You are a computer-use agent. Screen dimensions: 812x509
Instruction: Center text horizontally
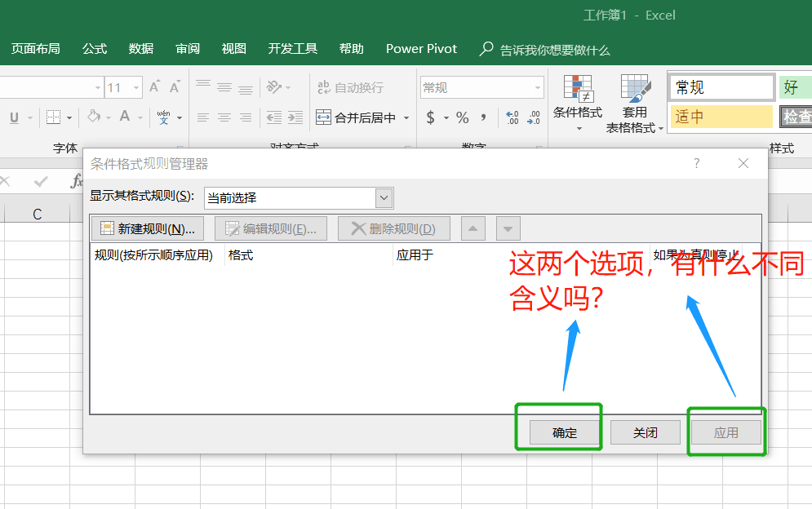(224, 117)
